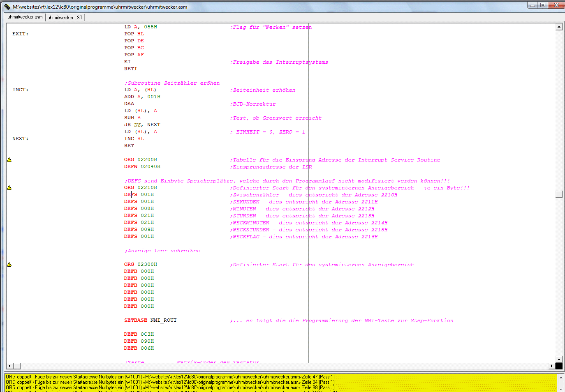Click the horizontal scrollbar thumb
The image size is (565, 392).
(17, 366)
